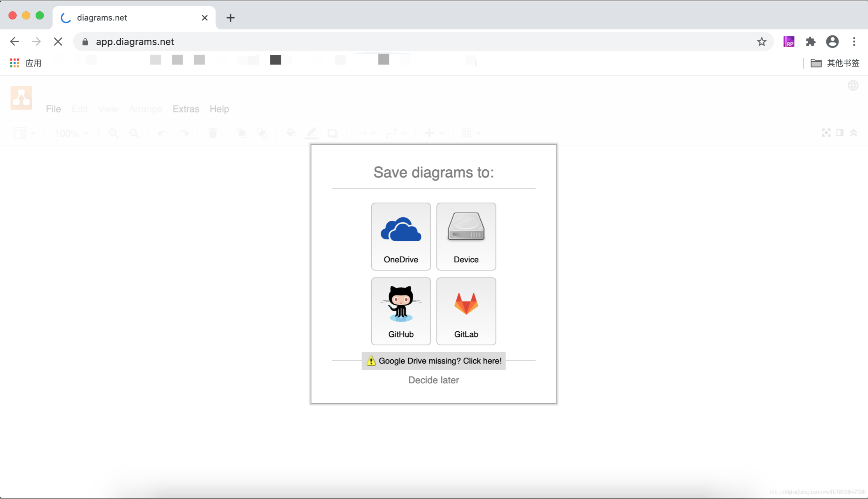Open the 100% zoom dropdown
Image resolution: width=868 pixels, height=499 pixels.
[x=72, y=133]
